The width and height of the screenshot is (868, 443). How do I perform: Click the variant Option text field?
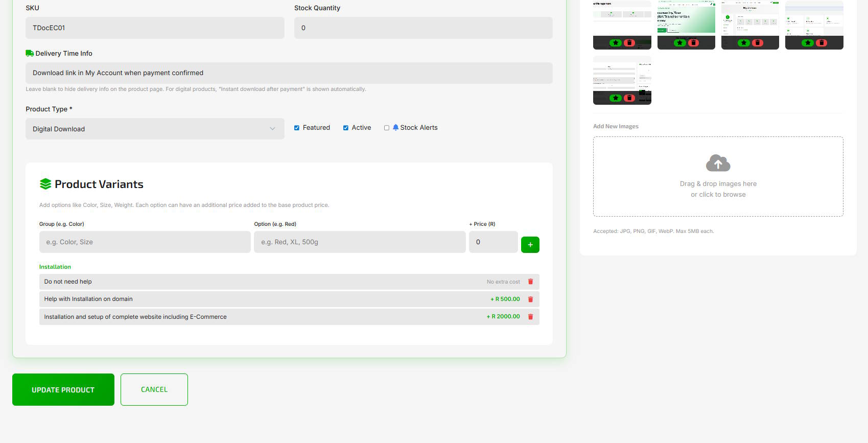(x=359, y=242)
